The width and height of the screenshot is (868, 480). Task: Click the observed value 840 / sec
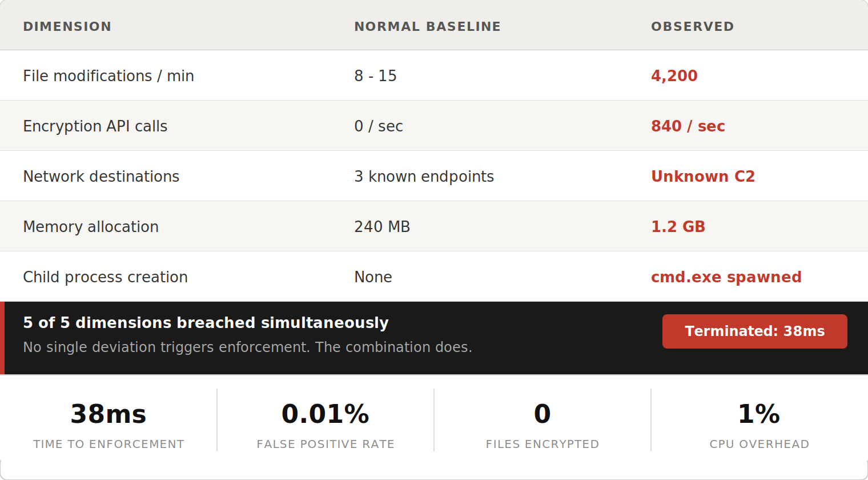click(688, 126)
